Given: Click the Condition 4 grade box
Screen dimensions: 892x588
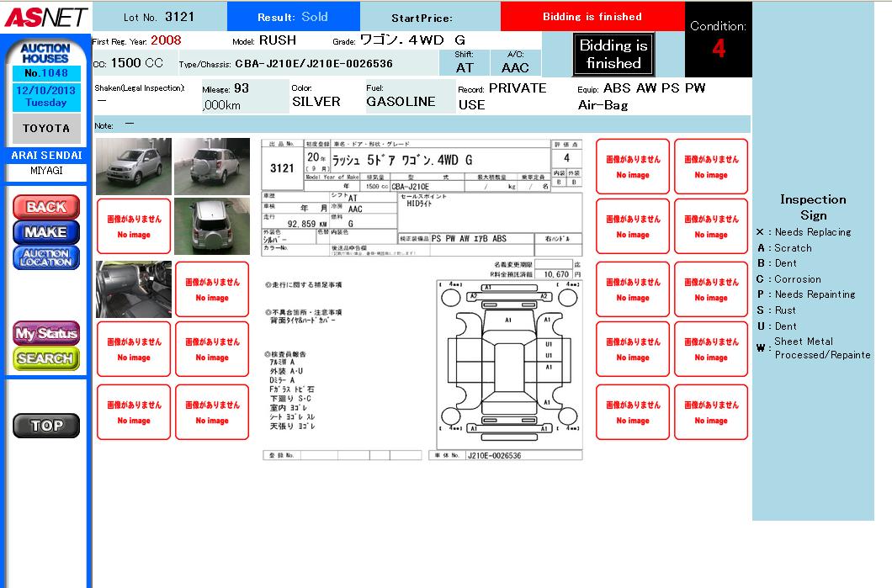Looking at the screenshot, I should [718, 40].
